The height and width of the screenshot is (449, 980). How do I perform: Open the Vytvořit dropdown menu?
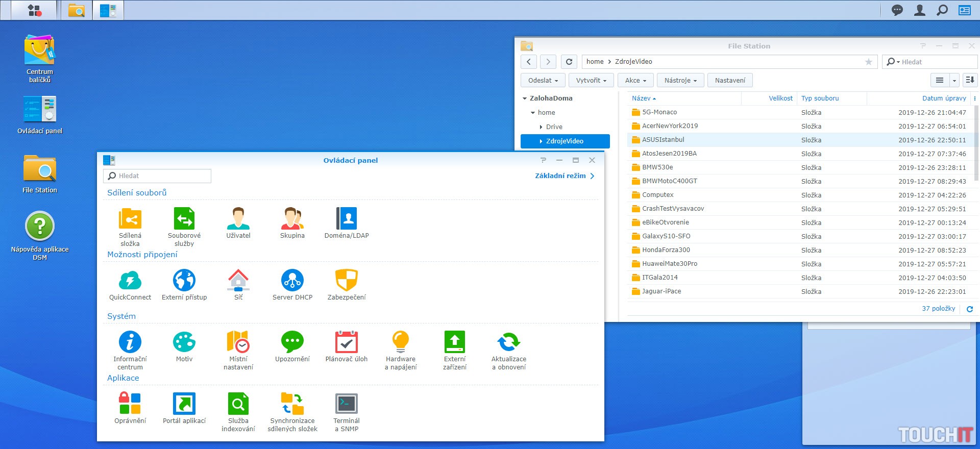(591, 81)
